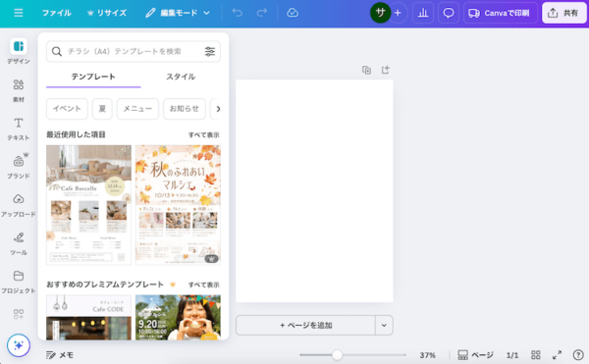Click the zoom slider handle
This screenshot has height=364, width=589.
click(337, 354)
